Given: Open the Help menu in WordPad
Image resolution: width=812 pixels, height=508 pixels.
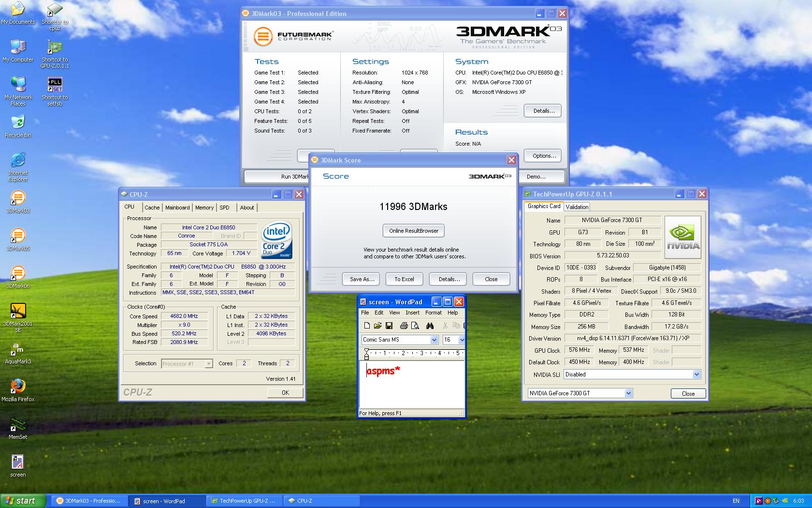Looking at the screenshot, I should click(x=452, y=313).
